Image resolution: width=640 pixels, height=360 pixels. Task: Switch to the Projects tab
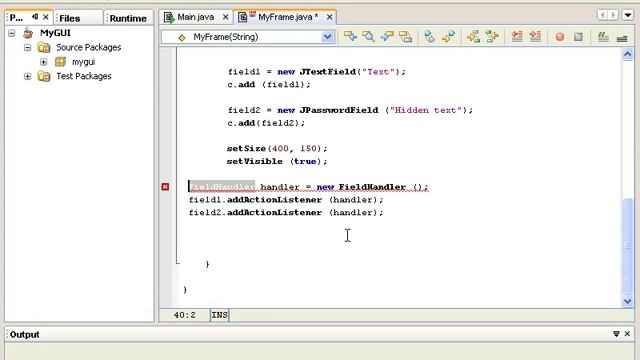[16, 18]
